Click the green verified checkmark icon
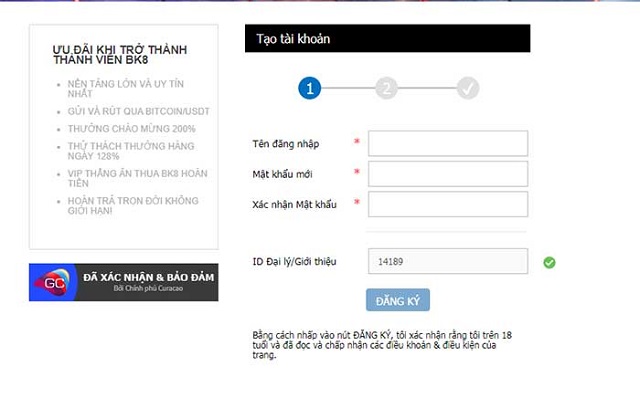Screen dimensions: 640x419 pos(549,262)
